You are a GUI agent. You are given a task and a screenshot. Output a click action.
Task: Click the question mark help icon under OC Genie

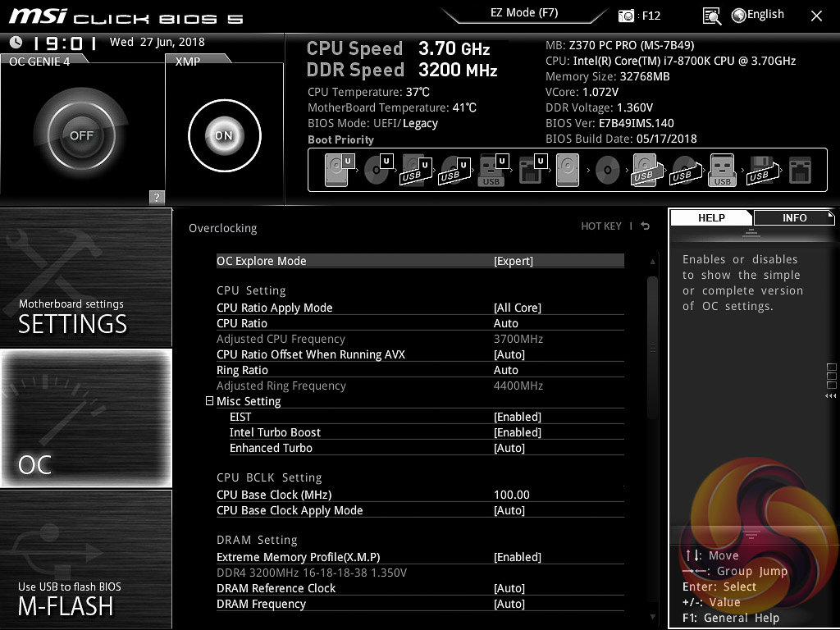point(157,197)
